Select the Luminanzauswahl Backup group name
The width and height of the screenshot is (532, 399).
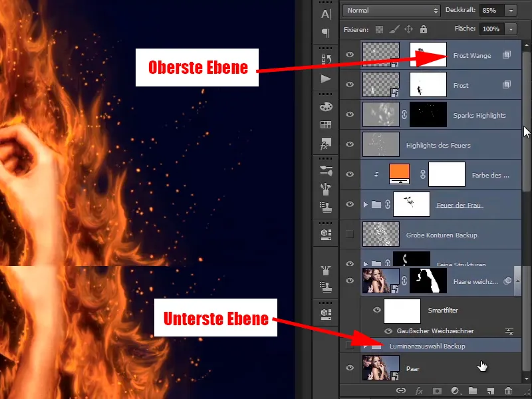point(427,346)
